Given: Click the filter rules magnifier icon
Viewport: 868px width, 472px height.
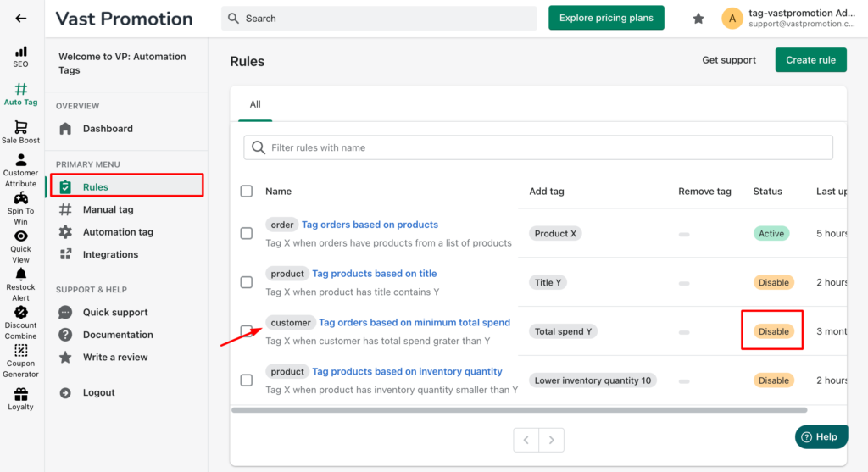Looking at the screenshot, I should click(x=258, y=147).
